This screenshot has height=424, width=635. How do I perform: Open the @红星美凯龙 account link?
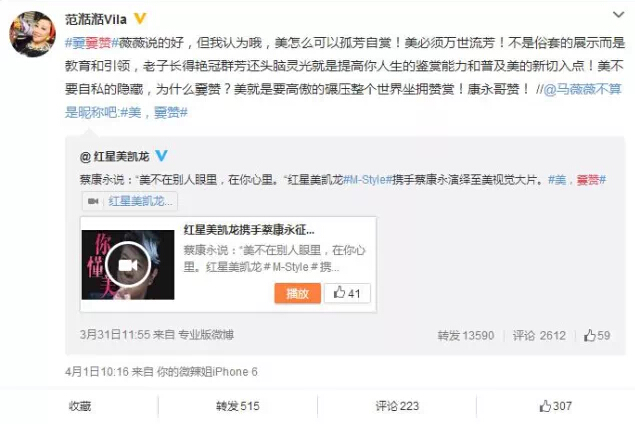(x=115, y=157)
